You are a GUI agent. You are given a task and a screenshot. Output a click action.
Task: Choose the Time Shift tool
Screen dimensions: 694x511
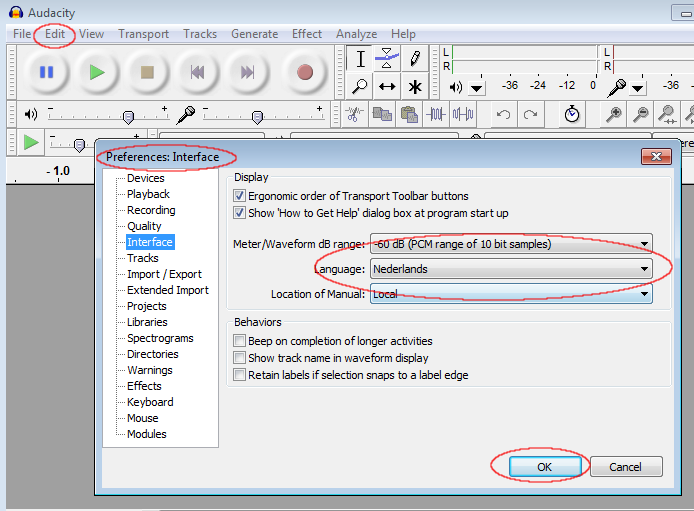[387, 87]
